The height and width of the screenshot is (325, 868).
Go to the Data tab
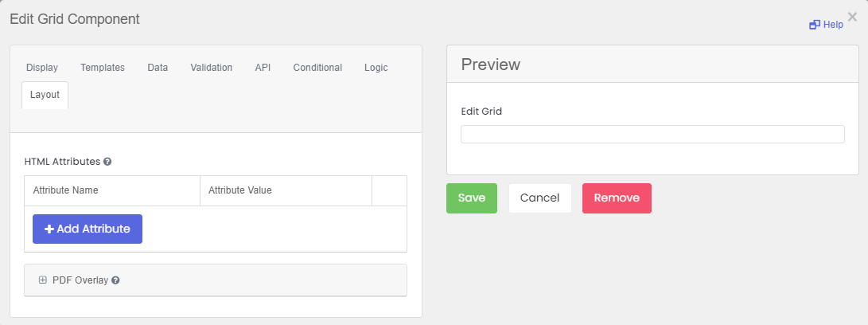tap(158, 68)
